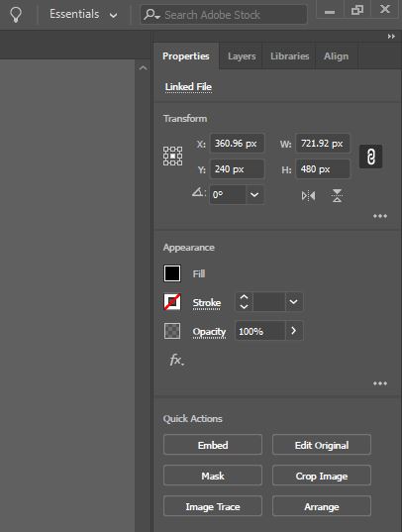Click the Embed button
402x532 pixels.
tap(213, 445)
